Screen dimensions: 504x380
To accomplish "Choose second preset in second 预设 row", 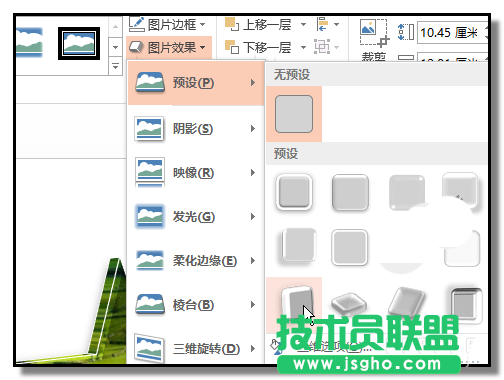I will pos(350,247).
